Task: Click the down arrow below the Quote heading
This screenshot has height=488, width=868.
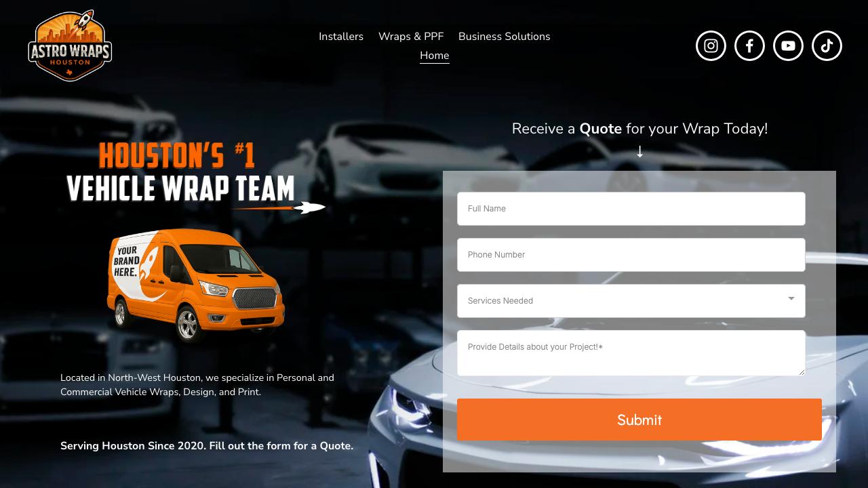Action: tap(639, 151)
